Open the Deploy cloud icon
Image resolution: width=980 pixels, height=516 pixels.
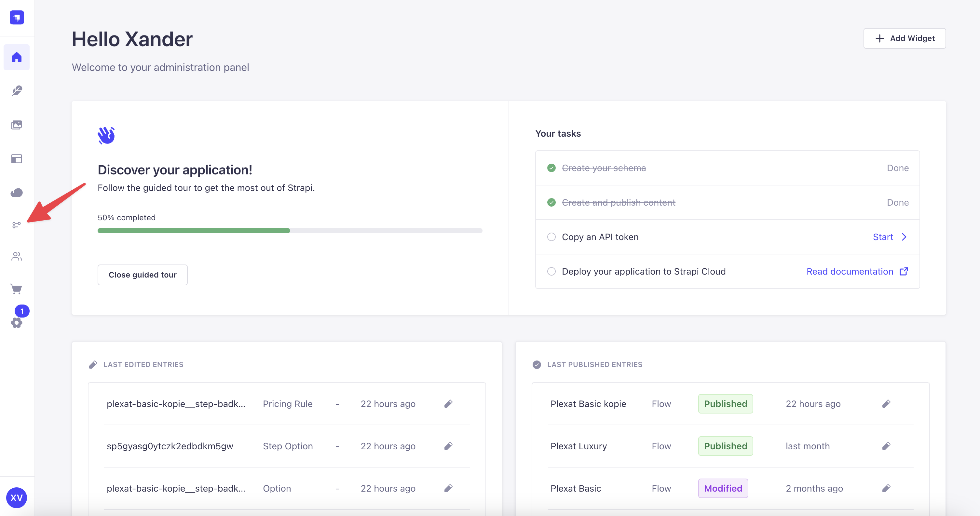pyautogui.click(x=17, y=193)
